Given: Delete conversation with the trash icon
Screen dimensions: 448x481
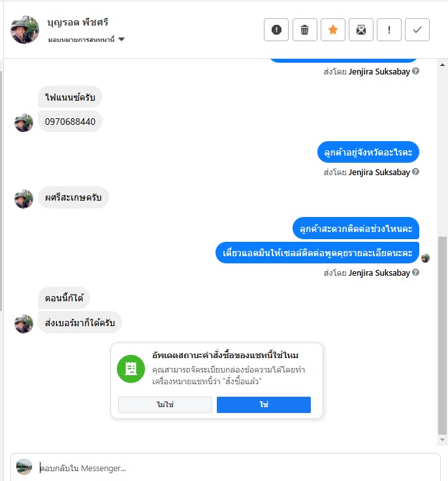Looking at the screenshot, I should (x=304, y=30).
